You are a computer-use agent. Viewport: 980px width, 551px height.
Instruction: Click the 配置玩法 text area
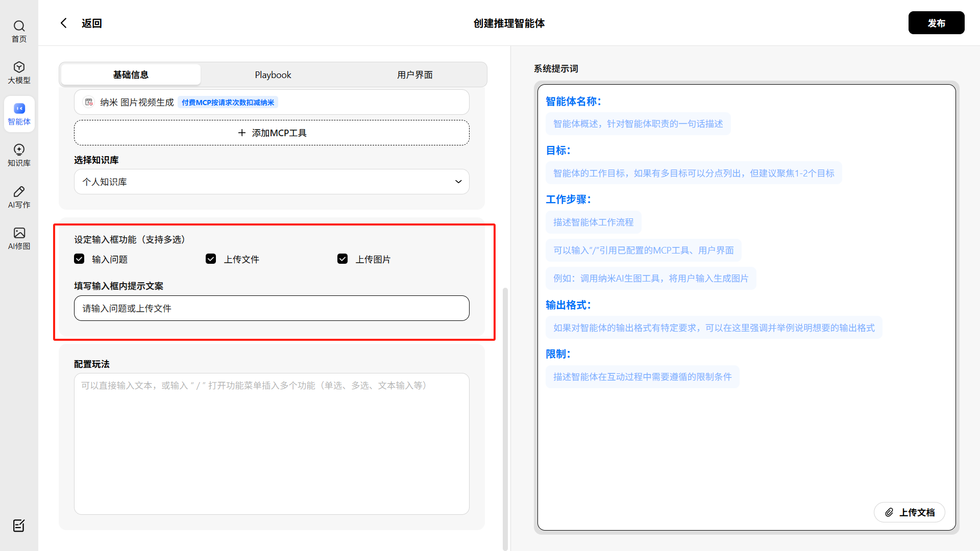click(272, 444)
